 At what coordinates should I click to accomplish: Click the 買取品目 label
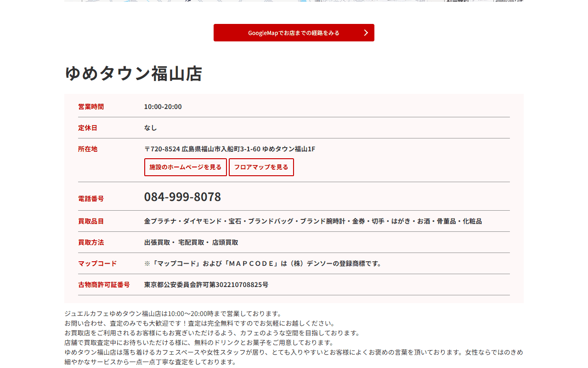point(91,221)
